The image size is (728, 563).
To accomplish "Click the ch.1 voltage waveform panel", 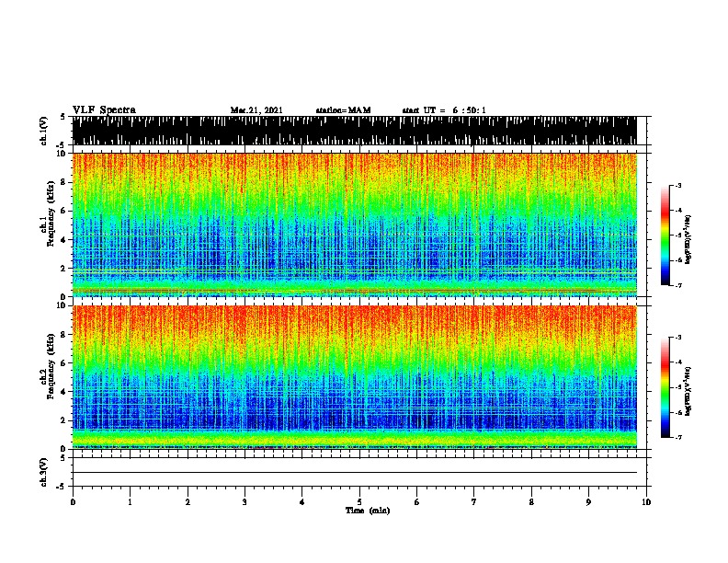I will coord(354,131).
